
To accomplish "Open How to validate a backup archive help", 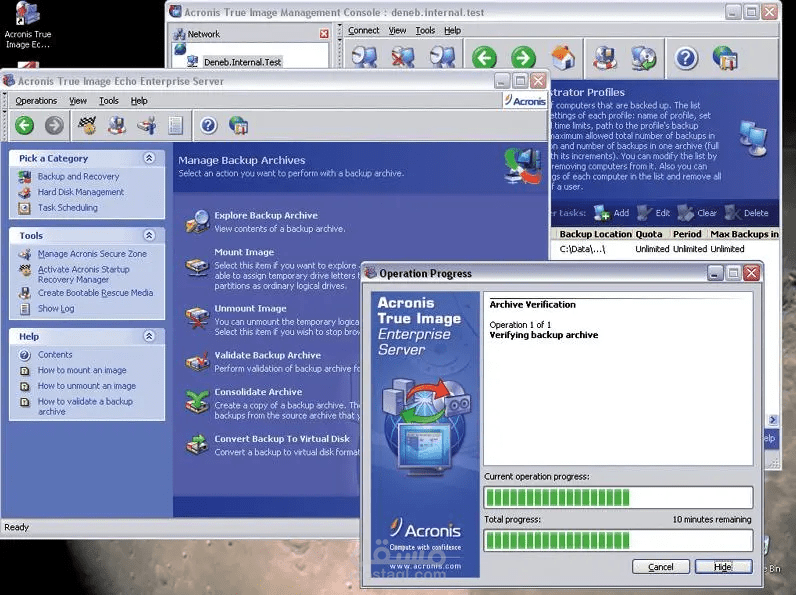I will click(85, 406).
